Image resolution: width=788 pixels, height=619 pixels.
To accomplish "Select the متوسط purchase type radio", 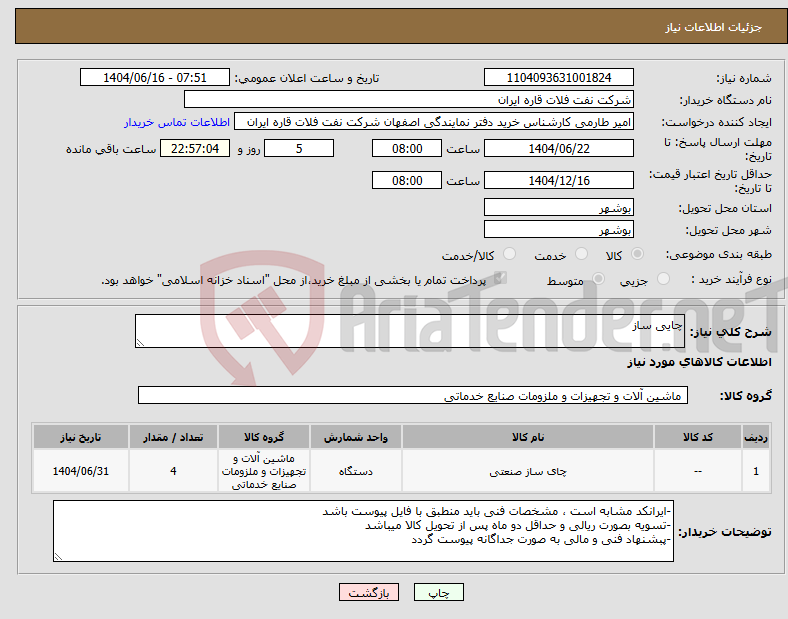I will tap(599, 278).
